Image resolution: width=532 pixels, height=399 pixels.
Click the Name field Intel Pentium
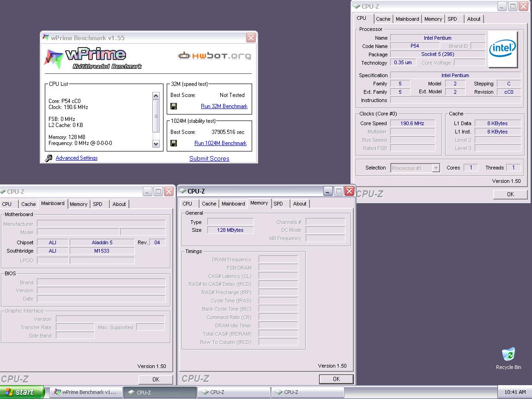[438, 38]
